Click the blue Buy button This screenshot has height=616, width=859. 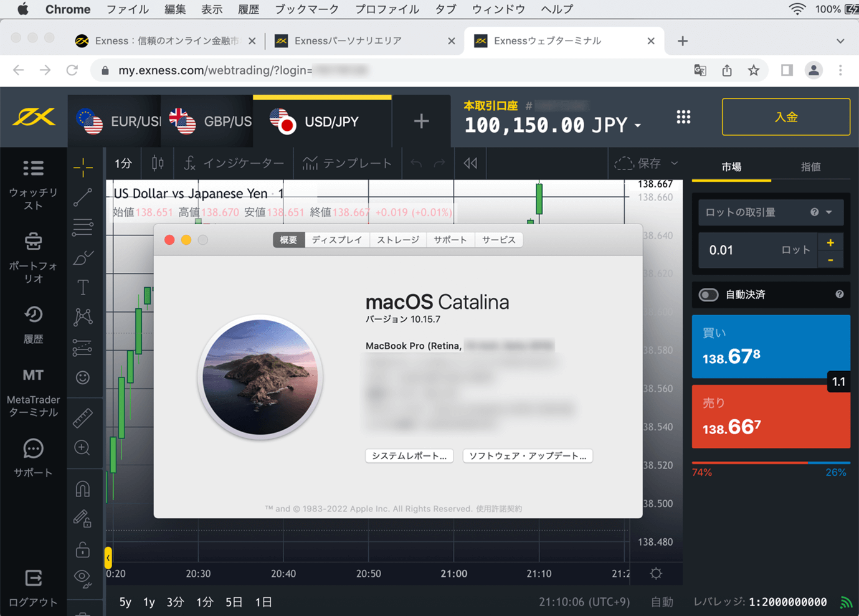(x=771, y=346)
